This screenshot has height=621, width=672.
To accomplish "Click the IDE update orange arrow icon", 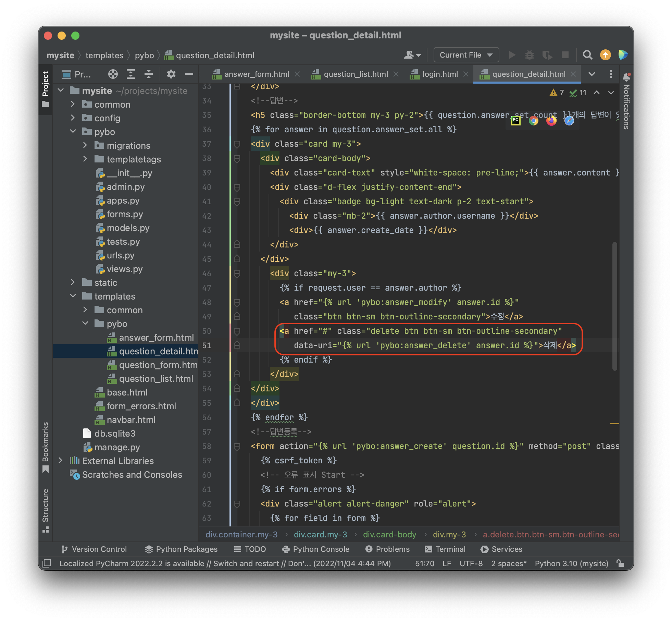I will point(605,55).
